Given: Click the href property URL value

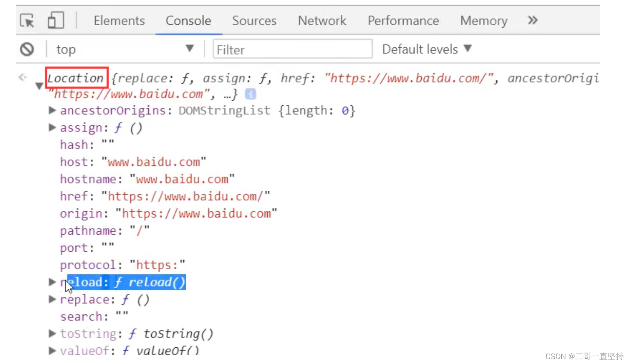Looking at the screenshot, I should point(185,196).
